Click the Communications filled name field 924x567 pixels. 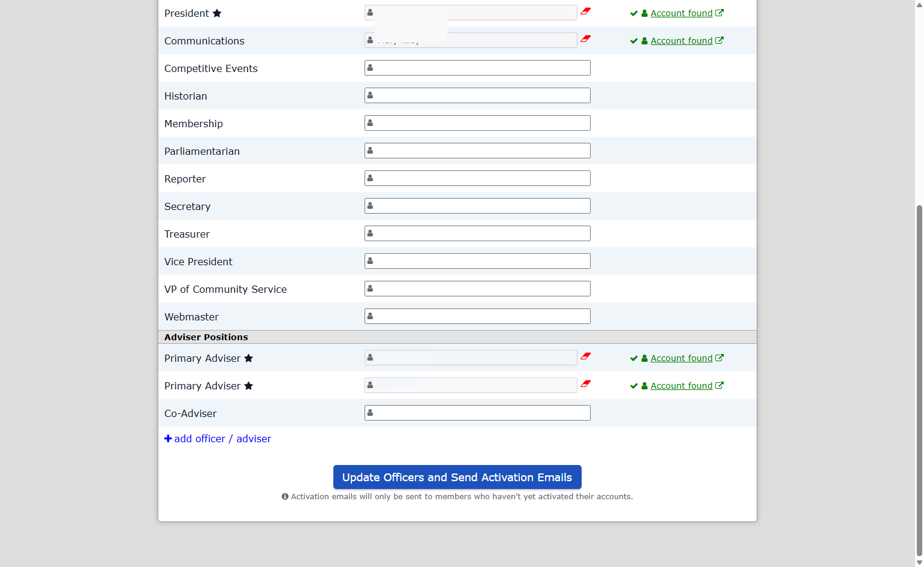pos(471,40)
